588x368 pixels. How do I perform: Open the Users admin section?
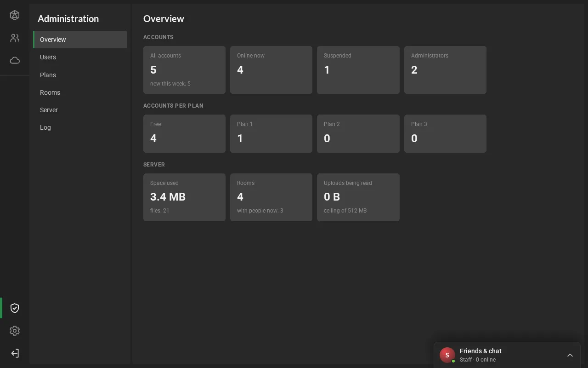pyautogui.click(x=80, y=57)
